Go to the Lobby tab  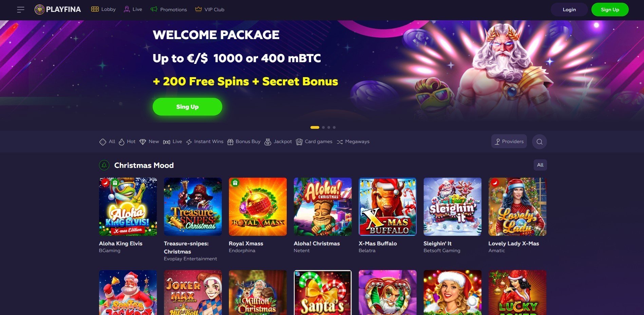(x=103, y=10)
